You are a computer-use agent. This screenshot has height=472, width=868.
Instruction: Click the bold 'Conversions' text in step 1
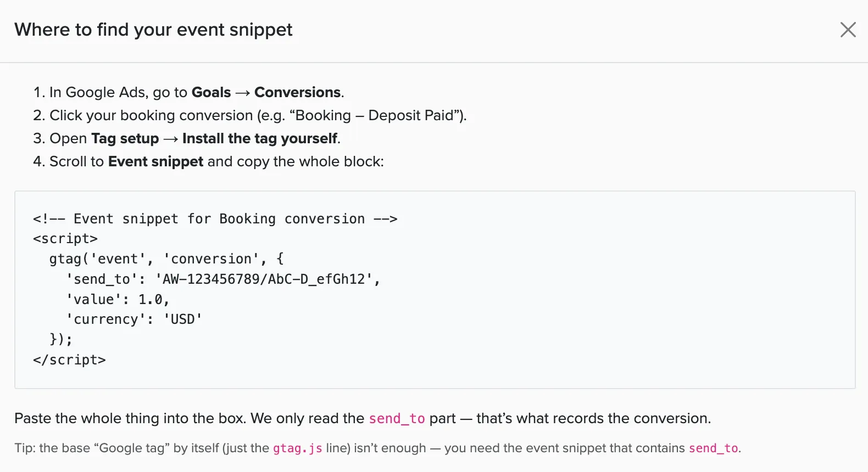(298, 92)
